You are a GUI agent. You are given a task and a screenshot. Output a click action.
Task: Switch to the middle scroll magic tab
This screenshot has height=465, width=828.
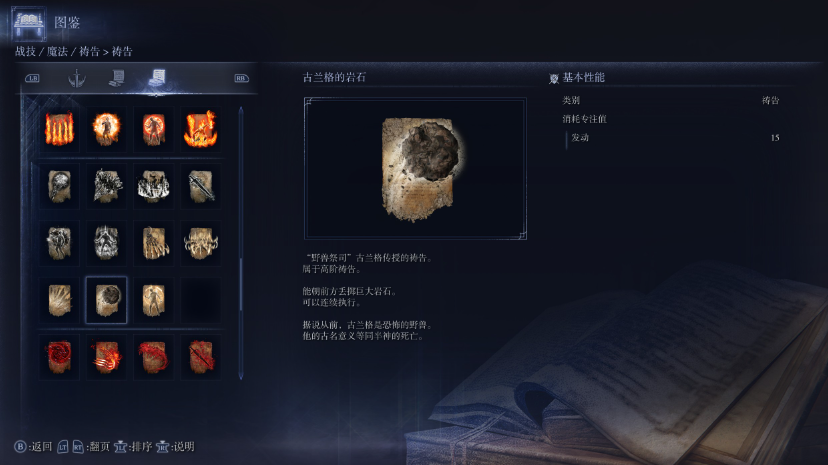click(117, 78)
